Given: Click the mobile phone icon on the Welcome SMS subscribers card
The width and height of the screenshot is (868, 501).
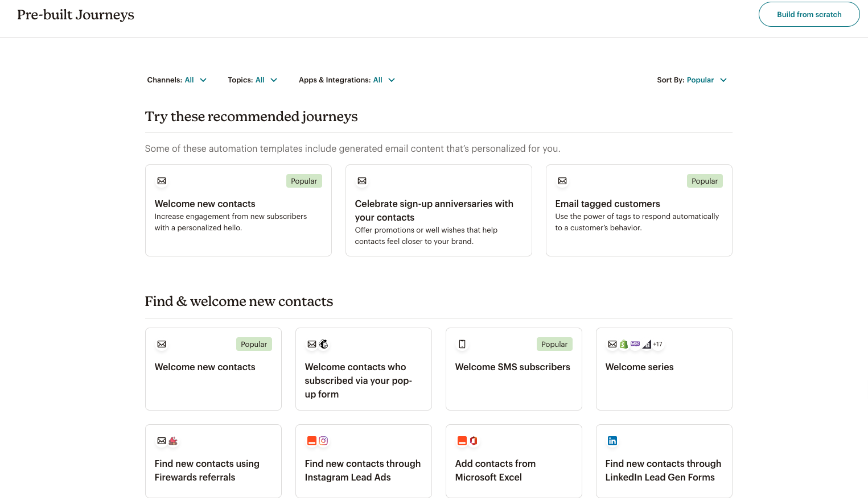Looking at the screenshot, I should (462, 344).
